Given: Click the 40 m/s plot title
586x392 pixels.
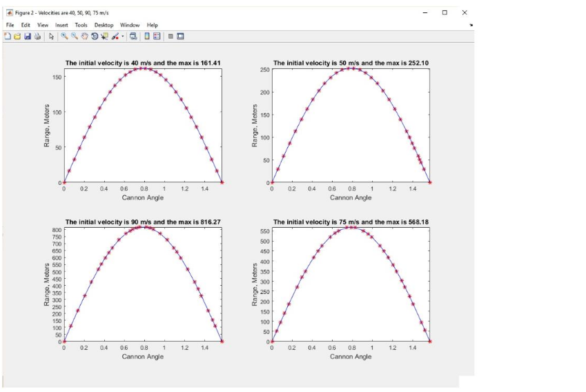Looking at the screenshot, I should point(143,63).
